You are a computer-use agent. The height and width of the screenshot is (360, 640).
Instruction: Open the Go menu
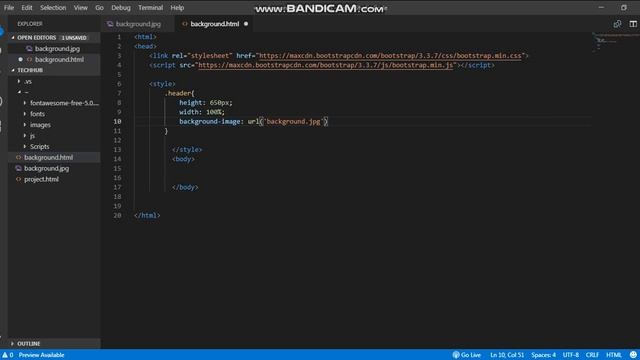(x=99, y=8)
